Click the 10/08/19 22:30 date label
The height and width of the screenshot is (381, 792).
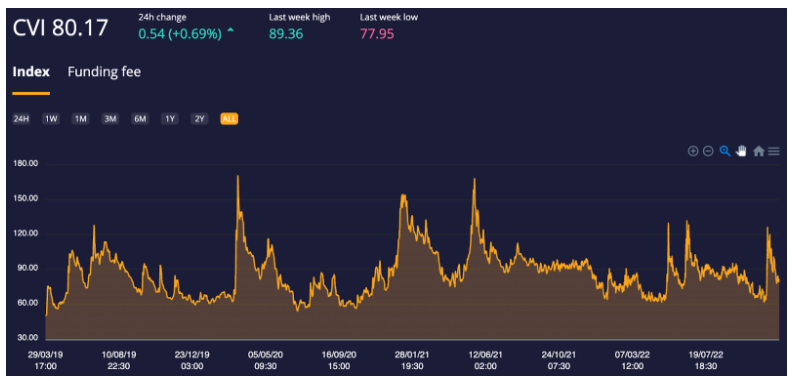[x=119, y=360]
